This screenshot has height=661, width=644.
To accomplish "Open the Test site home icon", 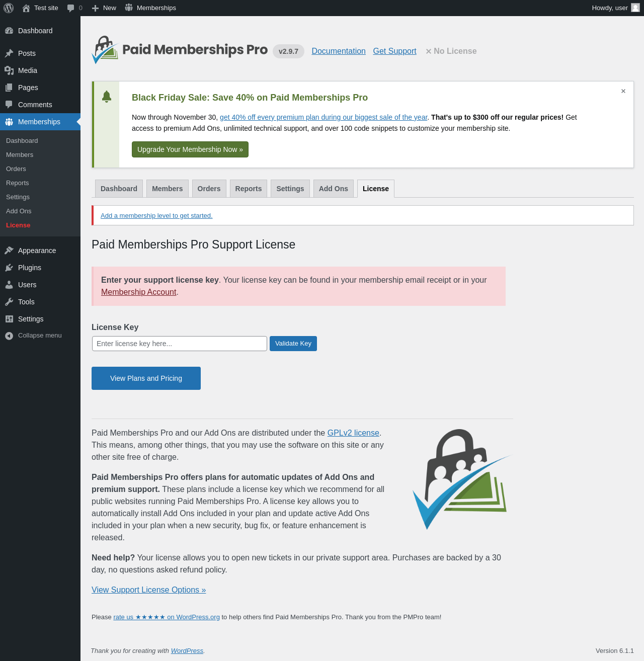I will click(26, 8).
